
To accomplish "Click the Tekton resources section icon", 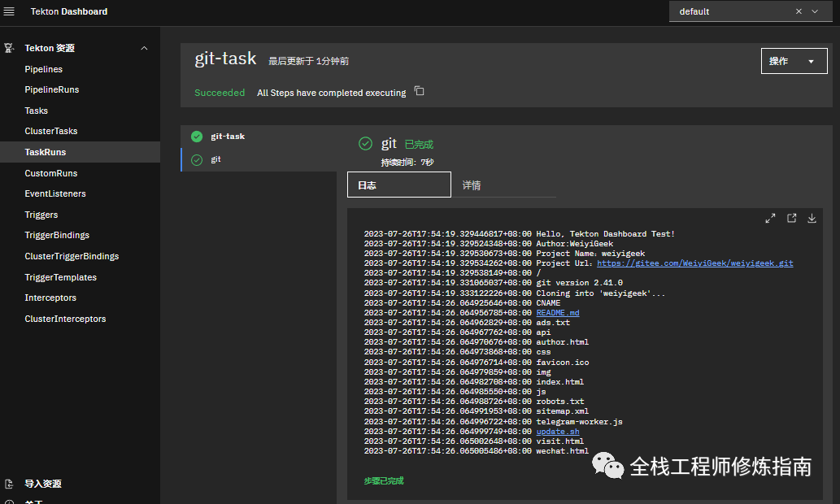I will [9, 48].
